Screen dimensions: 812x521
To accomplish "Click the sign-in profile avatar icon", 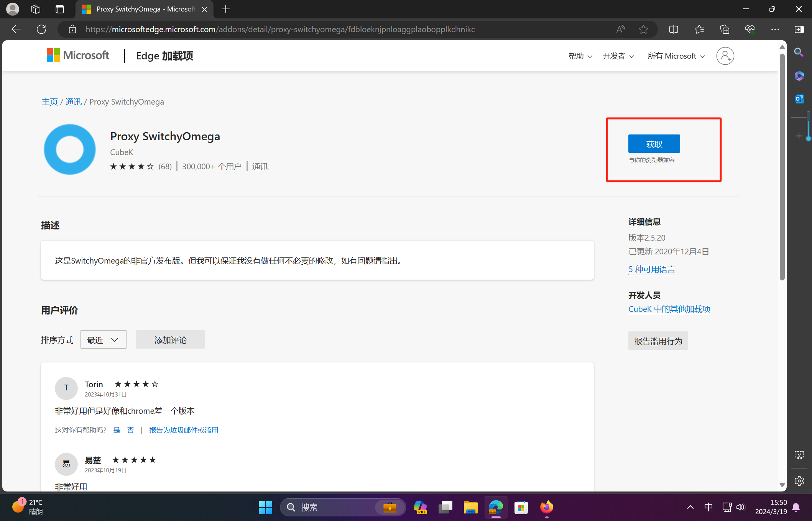I will [x=725, y=56].
